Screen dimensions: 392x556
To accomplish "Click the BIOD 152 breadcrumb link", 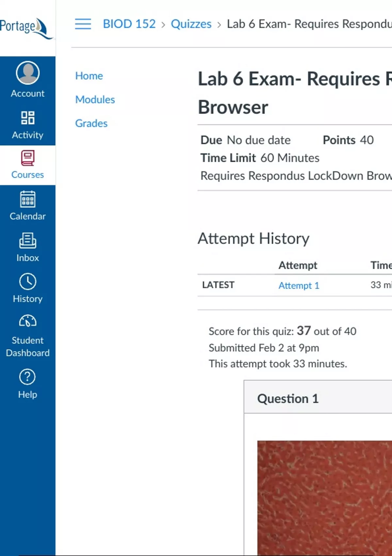I will [129, 24].
